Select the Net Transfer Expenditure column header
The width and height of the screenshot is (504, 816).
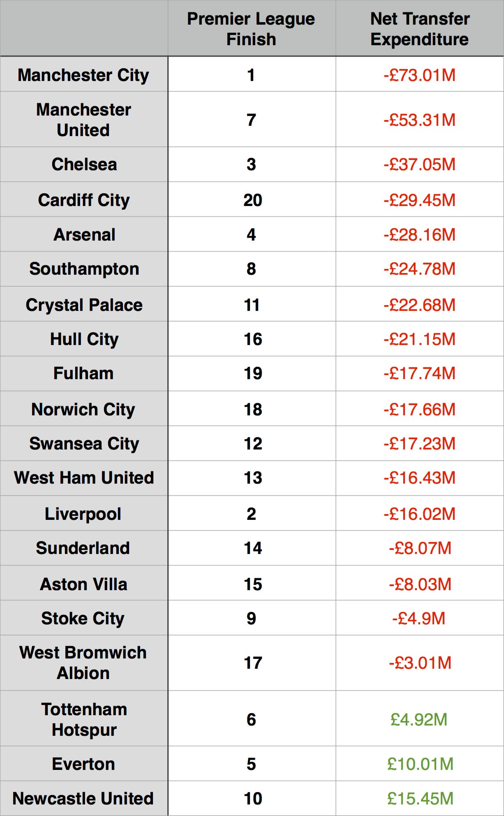tap(419, 28)
